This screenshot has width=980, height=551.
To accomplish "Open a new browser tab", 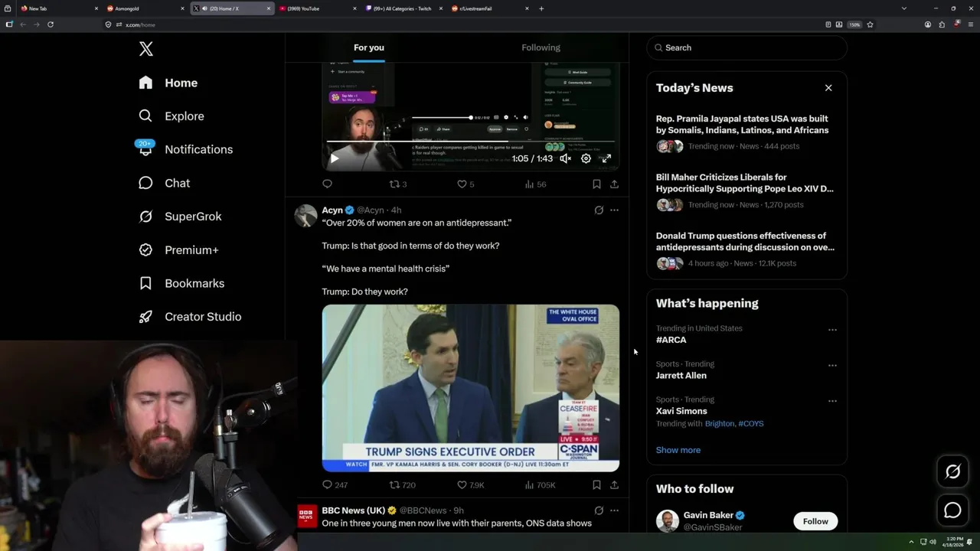I will [541, 8].
